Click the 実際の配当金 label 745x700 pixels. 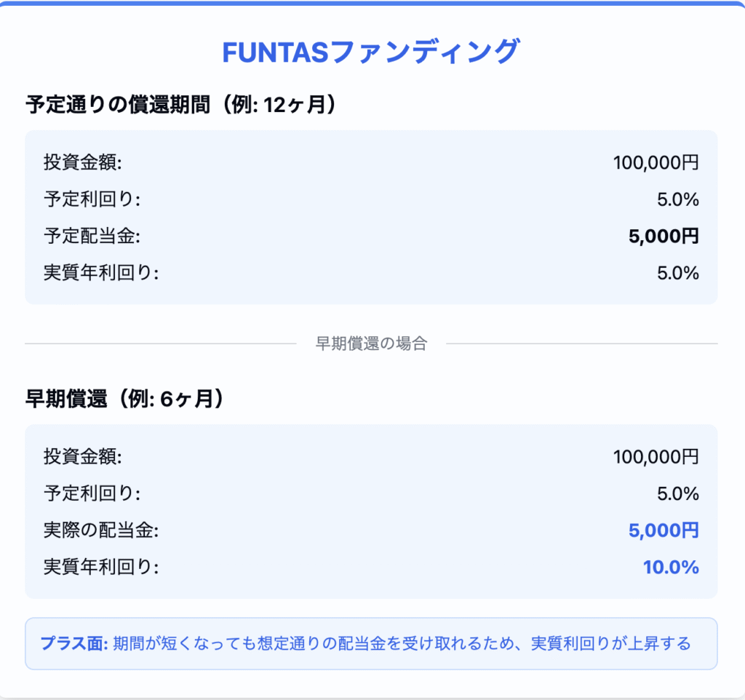(101, 530)
